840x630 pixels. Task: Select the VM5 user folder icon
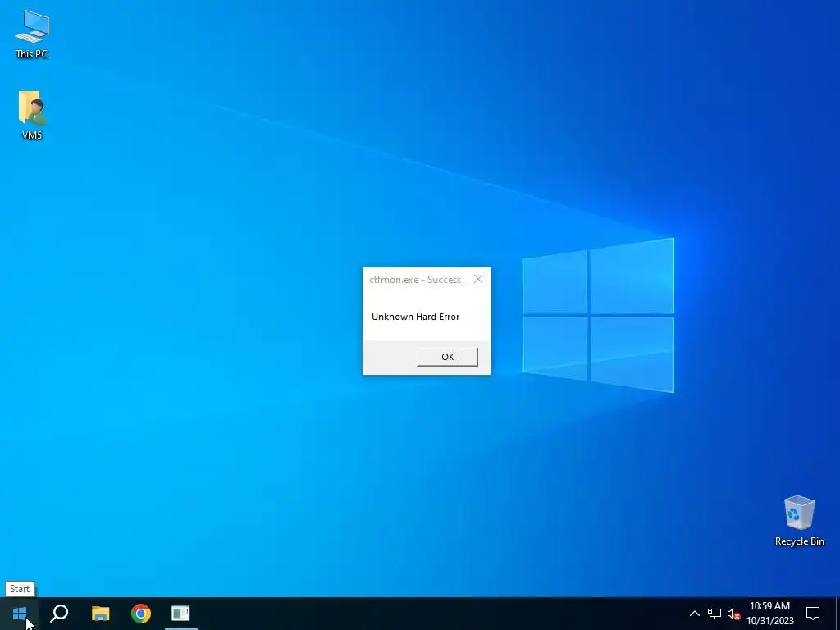(32, 115)
